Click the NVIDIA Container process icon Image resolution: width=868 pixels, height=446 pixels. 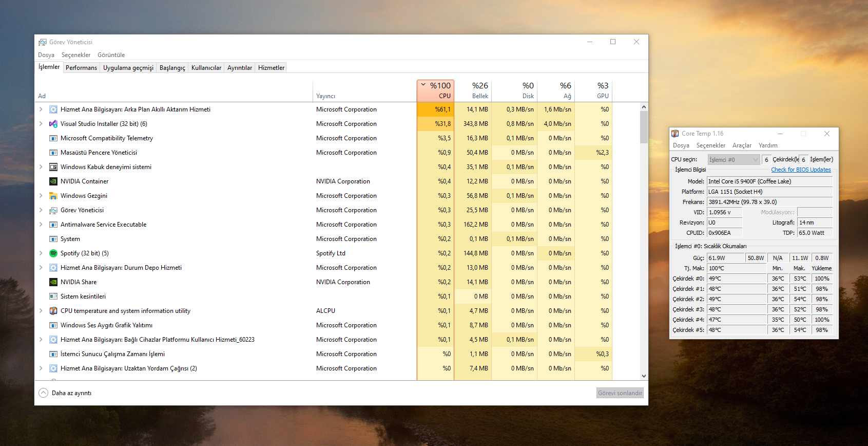click(53, 181)
